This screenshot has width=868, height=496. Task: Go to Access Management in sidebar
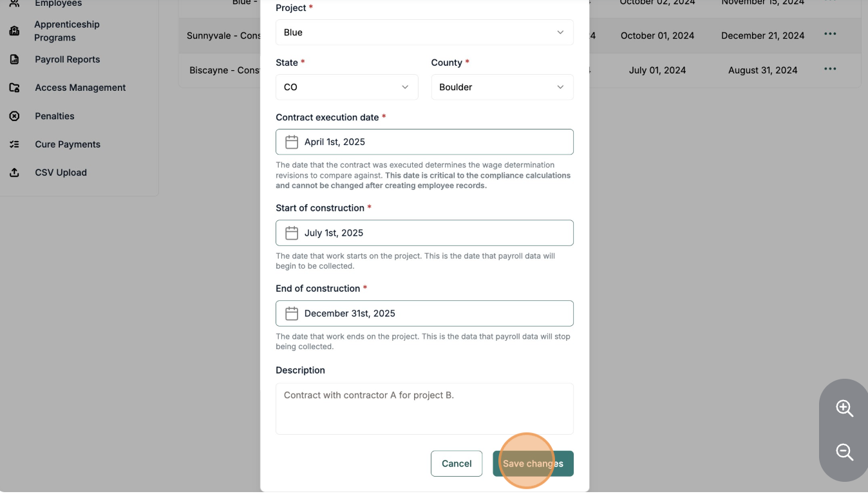point(80,88)
